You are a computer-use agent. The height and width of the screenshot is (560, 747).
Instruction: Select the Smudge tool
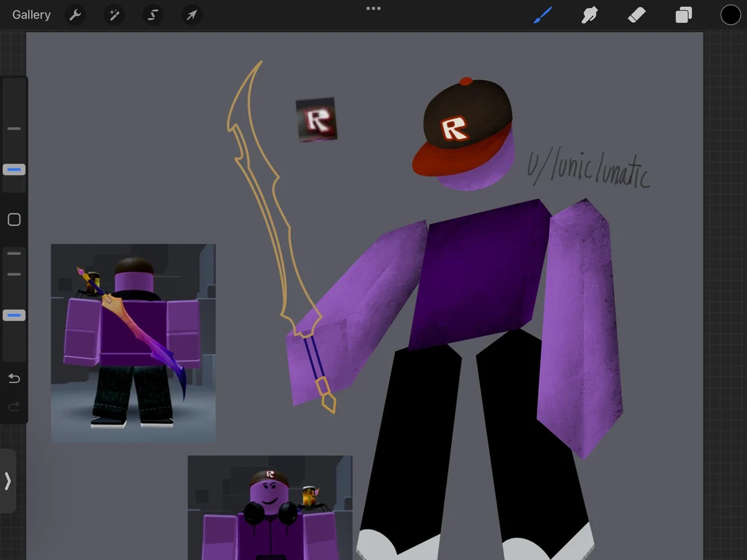tap(589, 15)
